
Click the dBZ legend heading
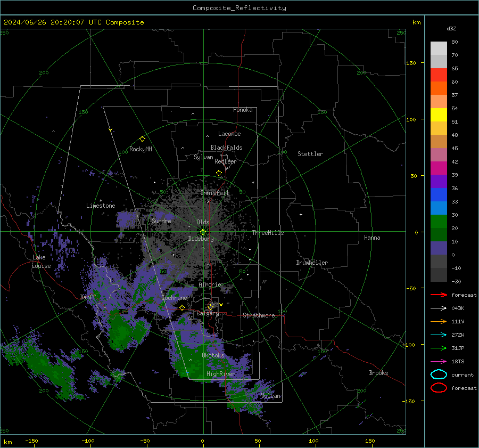click(451, 28)
